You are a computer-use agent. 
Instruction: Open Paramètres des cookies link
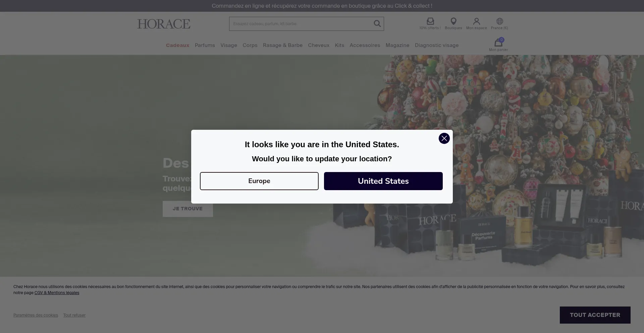36,315
